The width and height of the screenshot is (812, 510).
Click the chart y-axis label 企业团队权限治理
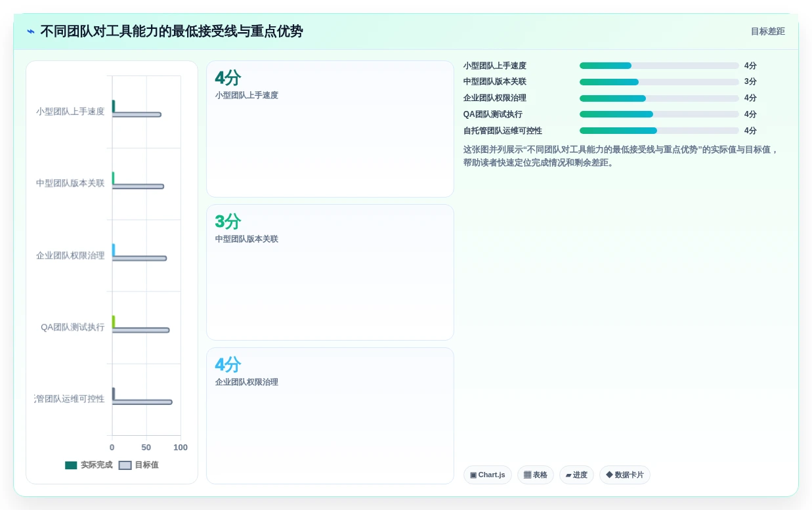(x=70, y=255)
